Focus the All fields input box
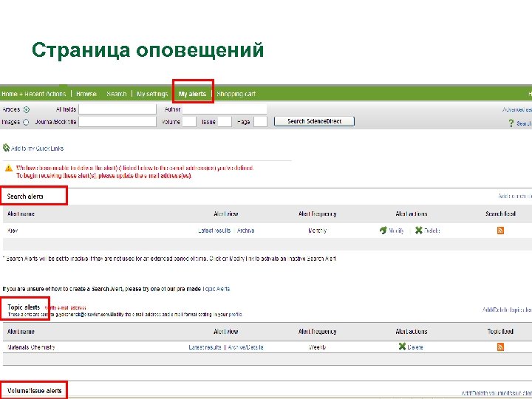Screen dimensions: 532x399 117,109
